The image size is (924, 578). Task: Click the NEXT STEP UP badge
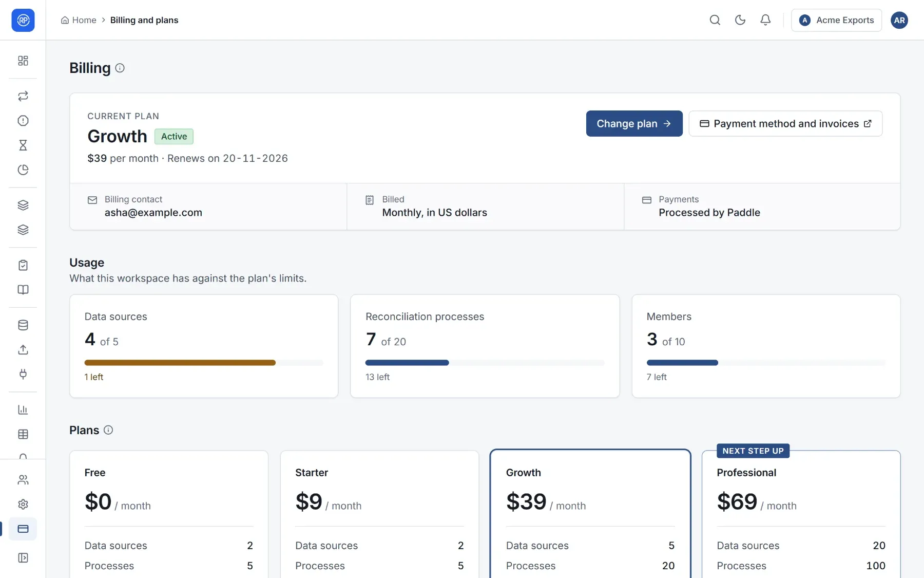753,451
